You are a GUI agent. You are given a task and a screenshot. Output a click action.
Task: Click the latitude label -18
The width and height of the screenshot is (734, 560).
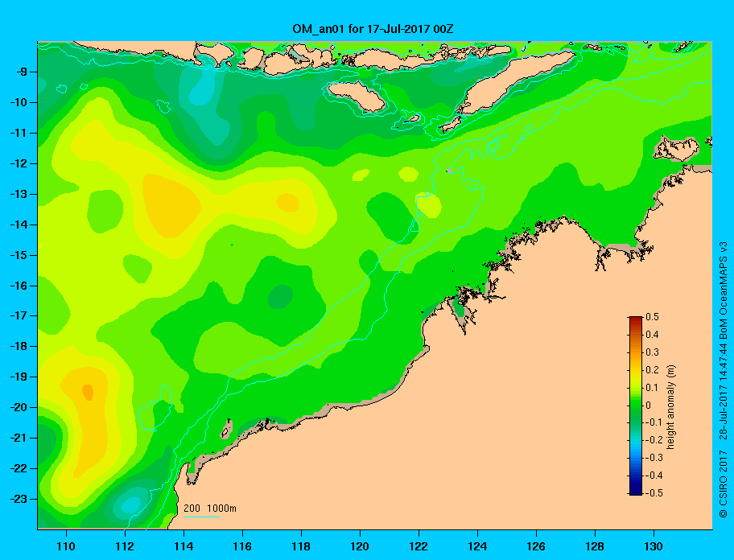[21, 346]
